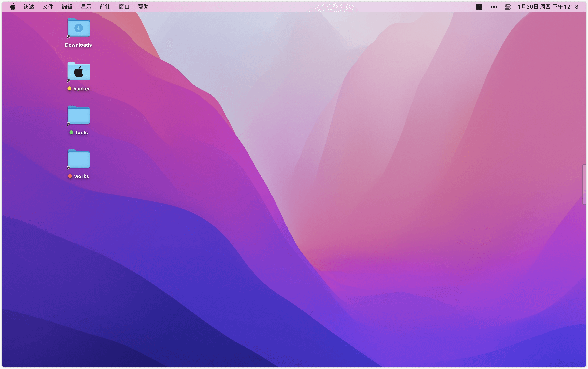
Task: Click the side handle on the right screen edge
Action: point(584,184)
